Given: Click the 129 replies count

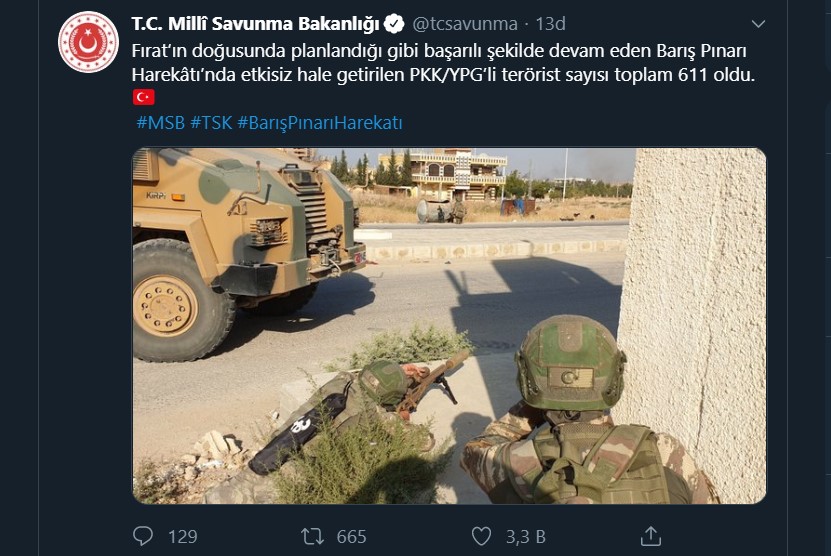Looking at the screenshot, I should [183, 537].
